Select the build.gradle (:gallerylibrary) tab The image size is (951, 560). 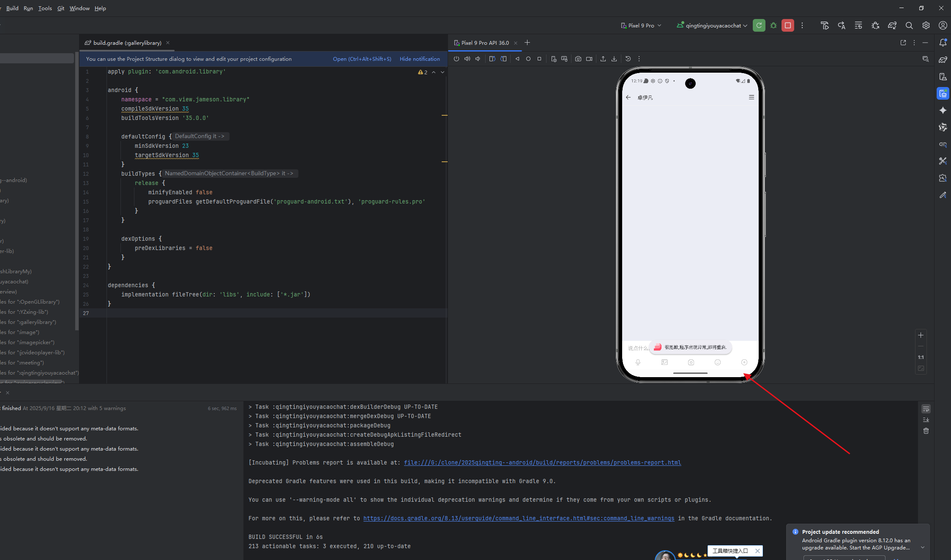(127, 43)
